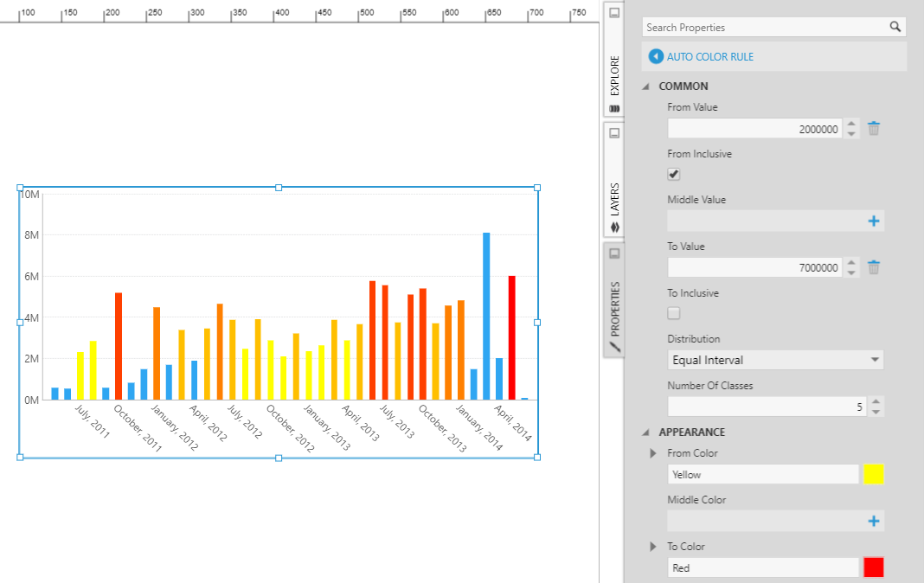Click the yellow From Color swatch
924x583 pixels.
click(x=873, y=475)
